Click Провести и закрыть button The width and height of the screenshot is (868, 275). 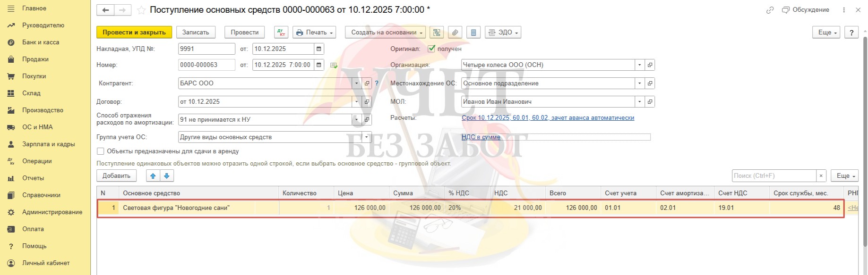click(134, 32)
